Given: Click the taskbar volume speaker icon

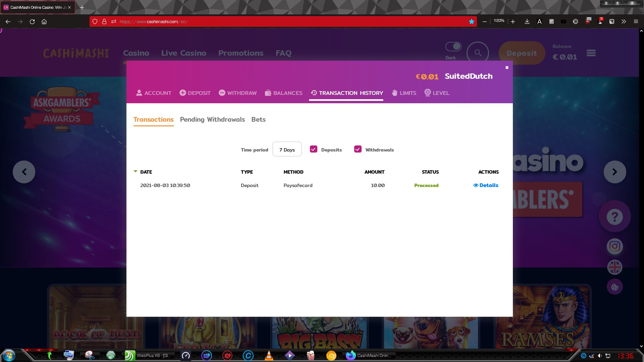Looking at the screenshot, I should coord(600,356).
